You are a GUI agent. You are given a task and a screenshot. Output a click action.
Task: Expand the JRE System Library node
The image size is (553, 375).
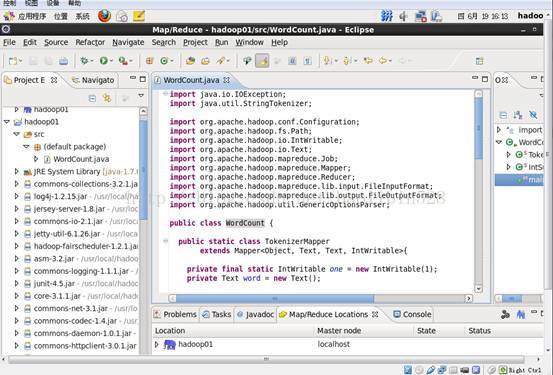16,171
